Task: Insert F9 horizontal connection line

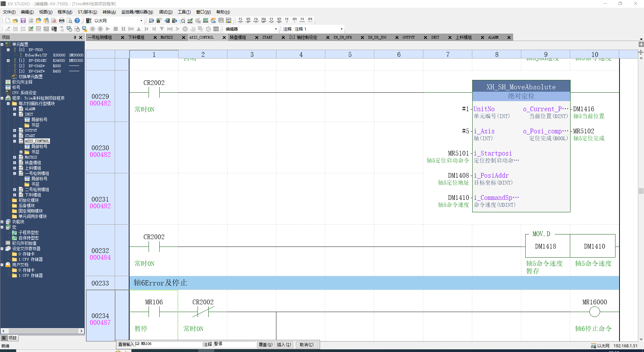Action: coord(302,20)
